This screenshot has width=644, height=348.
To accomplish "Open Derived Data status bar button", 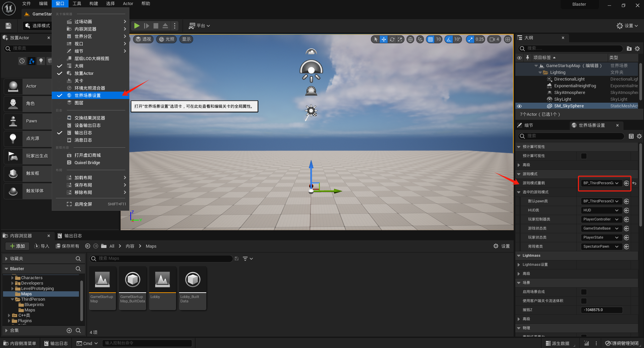I will click(558, 343).
